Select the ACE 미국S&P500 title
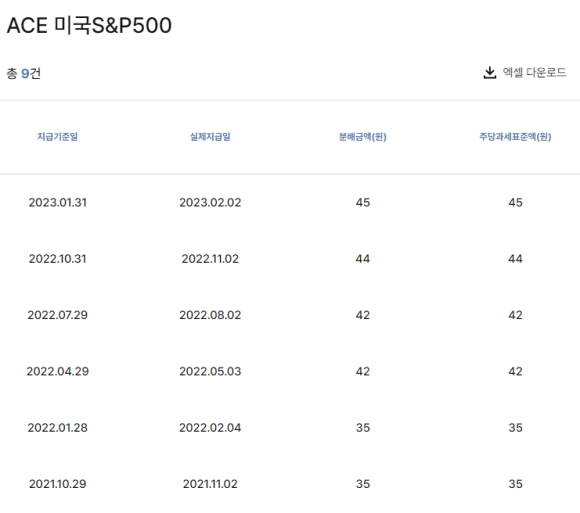The width and height of the screenshot is (580, 513). coord(89,25)
